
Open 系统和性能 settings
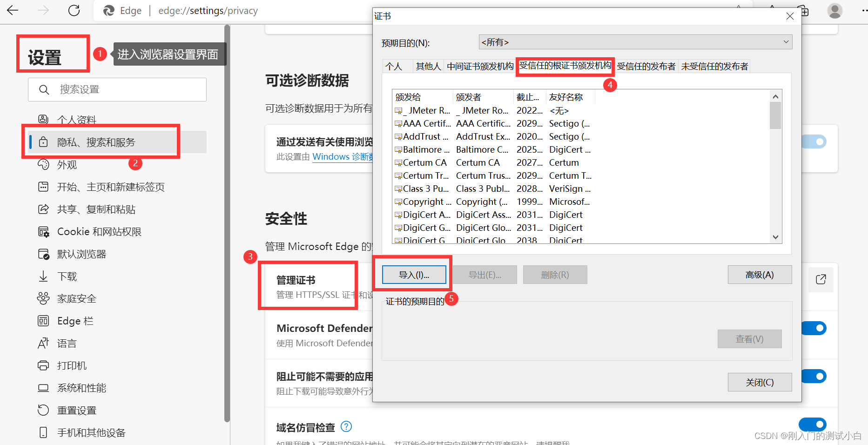81,388
